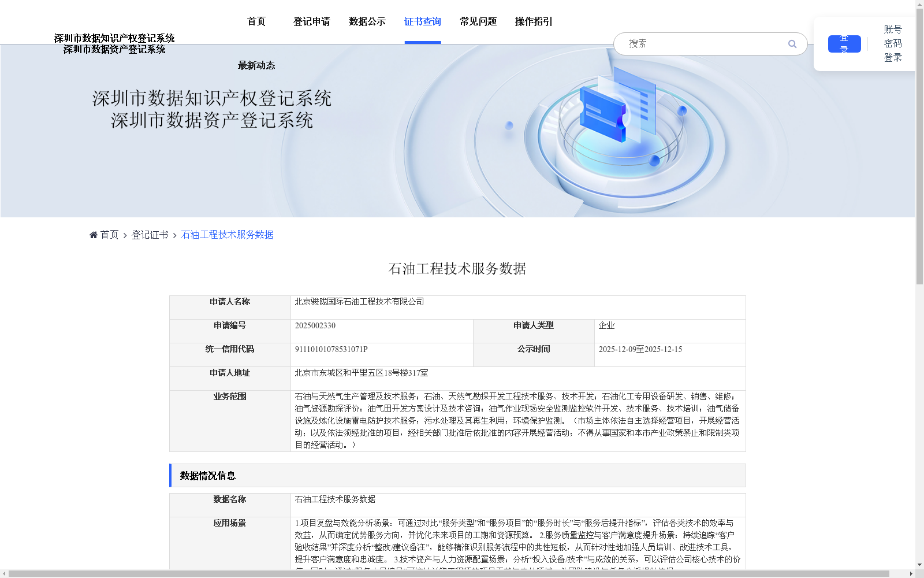Click the blue 登录 button
The height and width of the screenshot is (578, 924).
click(844, 44)
